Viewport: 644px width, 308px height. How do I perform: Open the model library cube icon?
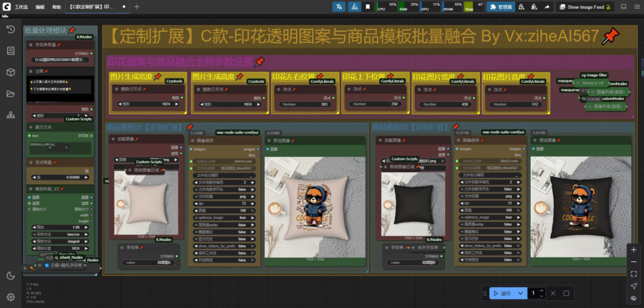click(11, 72)
